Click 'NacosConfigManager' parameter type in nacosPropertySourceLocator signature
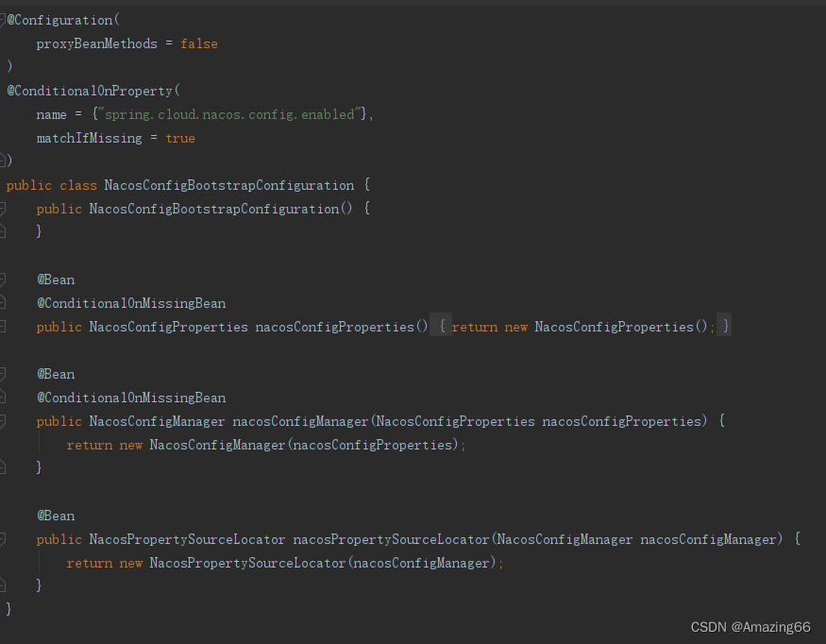 click(x=565, y=539)
